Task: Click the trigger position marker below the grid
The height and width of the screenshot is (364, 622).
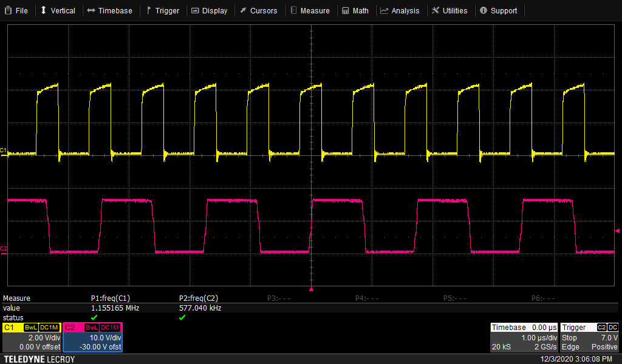Action: click(312, 291)
